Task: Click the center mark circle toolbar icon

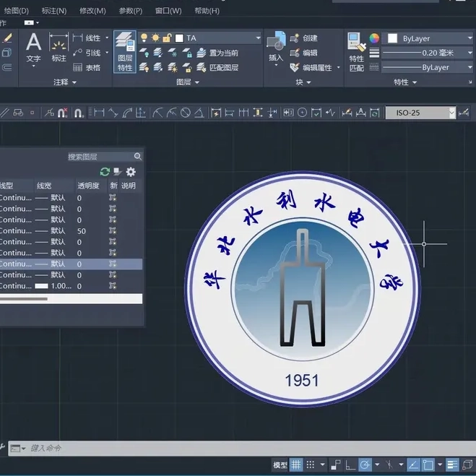Action: pyautogui.click(x=302, y=113)
